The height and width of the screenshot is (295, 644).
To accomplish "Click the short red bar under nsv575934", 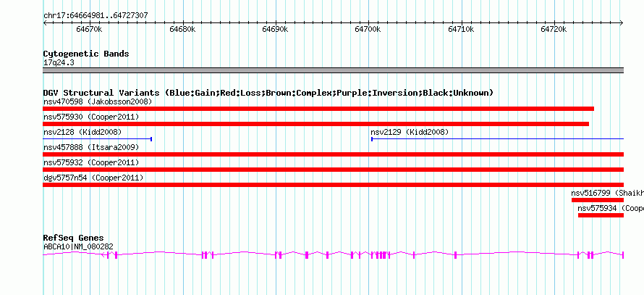I will (601, 215).
